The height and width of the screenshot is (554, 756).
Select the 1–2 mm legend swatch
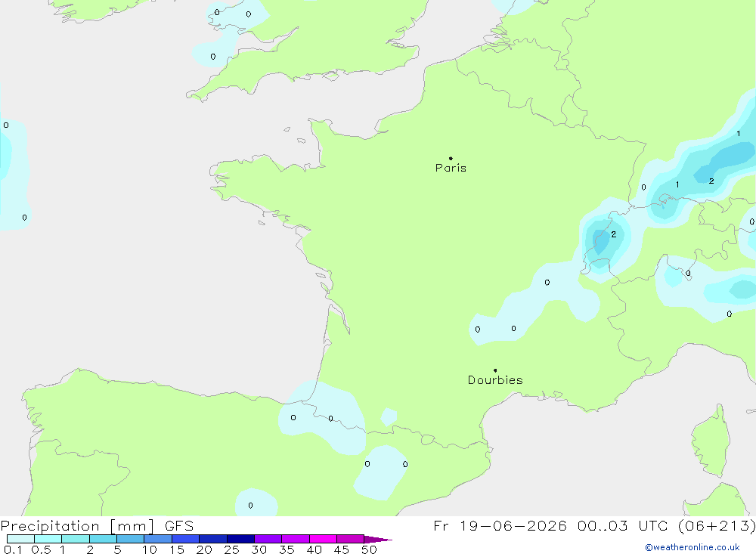pos(76,539)
